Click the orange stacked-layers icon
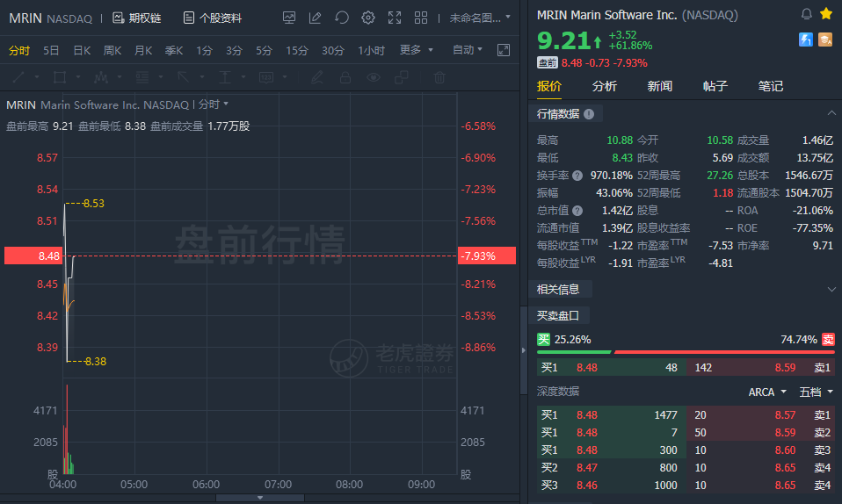Viewport: 842px width, 504px height. click(x=825, y=40)
